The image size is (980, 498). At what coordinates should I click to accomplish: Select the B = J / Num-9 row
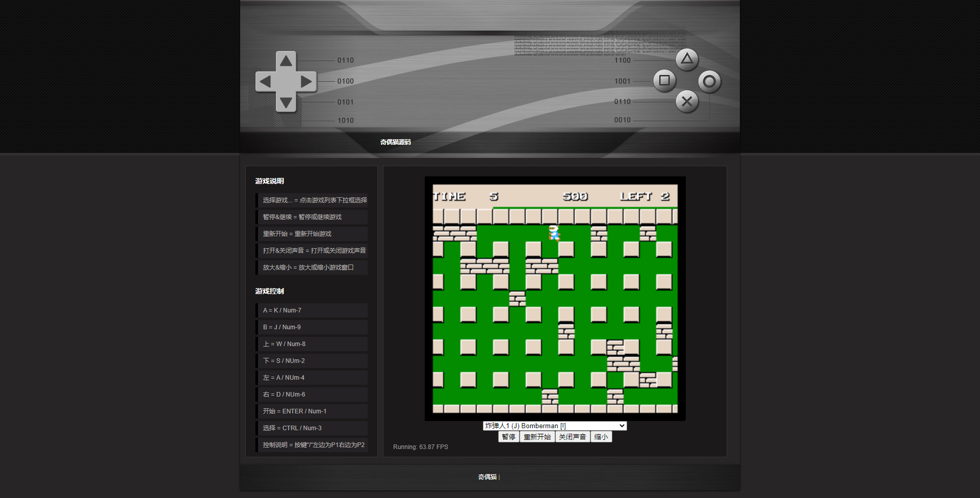(312, 327)
